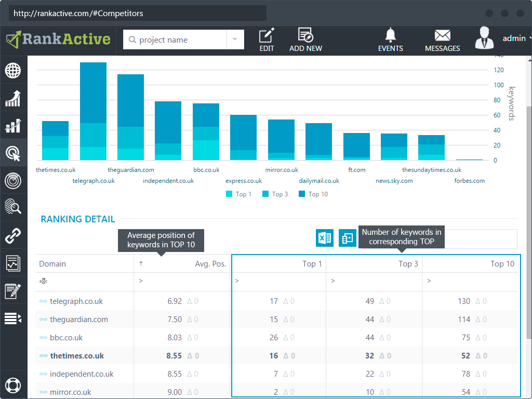This screenshot has height=399, width=532.
Task: Open the Top 10 filter comparison operator
Action: pyautogui.click(x=429, y=281)
